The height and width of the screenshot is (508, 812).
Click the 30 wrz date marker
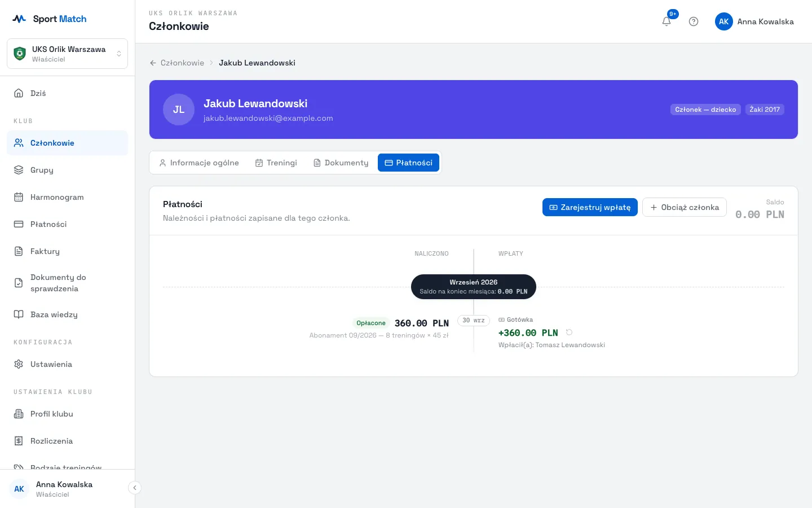[474, 320]
